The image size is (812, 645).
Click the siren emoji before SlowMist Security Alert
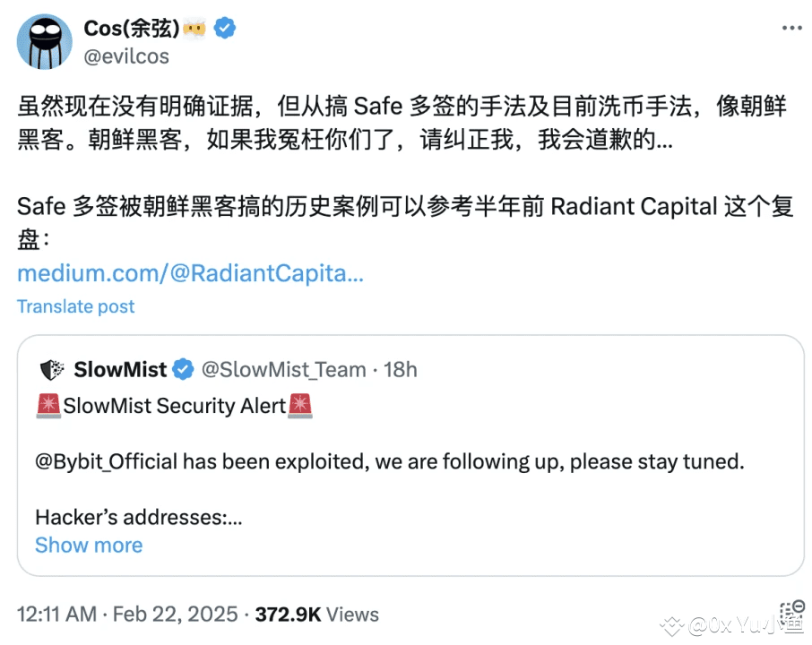[x=48, y=406]
